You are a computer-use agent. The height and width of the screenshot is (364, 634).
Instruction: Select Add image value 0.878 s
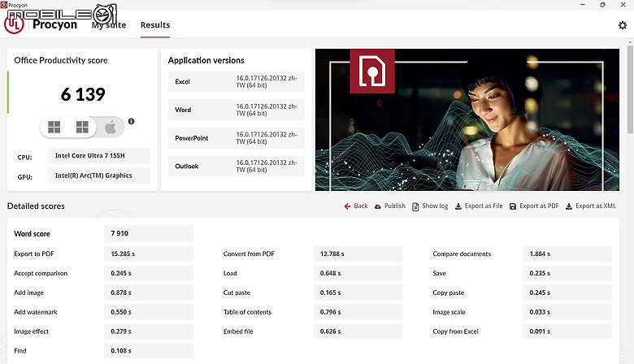pyautogui.click(x=149, y=292)
